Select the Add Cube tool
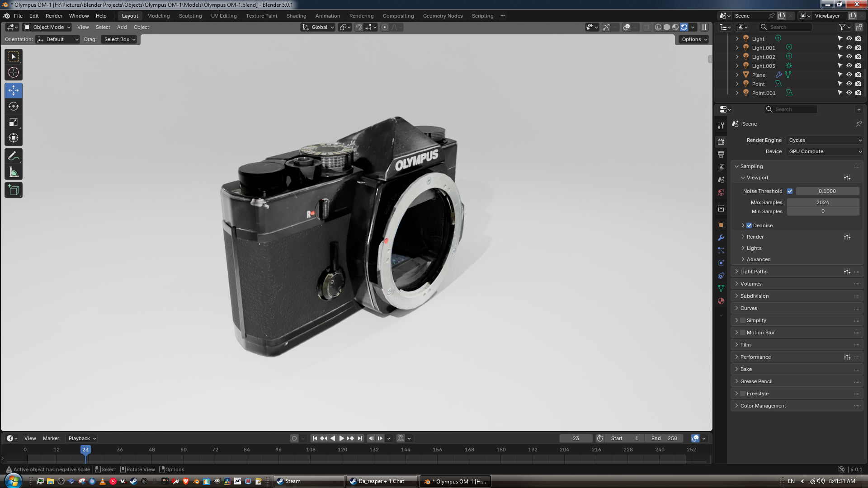 (14, 190)
